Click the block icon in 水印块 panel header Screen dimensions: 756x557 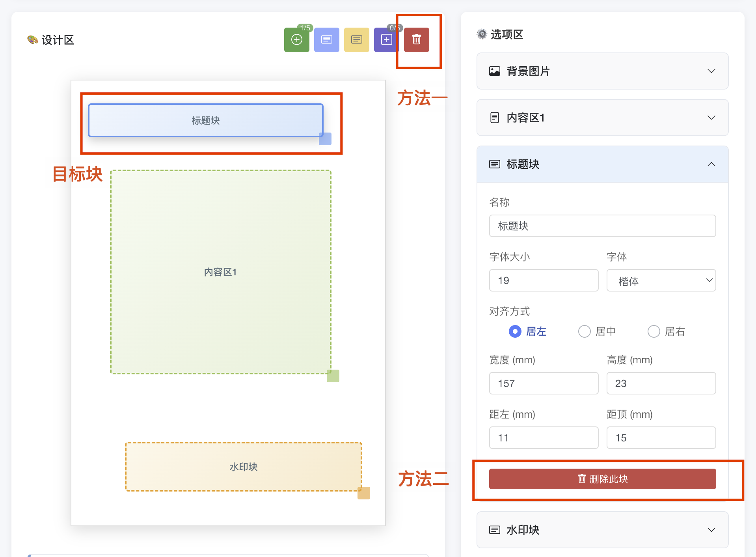point(494,530)
